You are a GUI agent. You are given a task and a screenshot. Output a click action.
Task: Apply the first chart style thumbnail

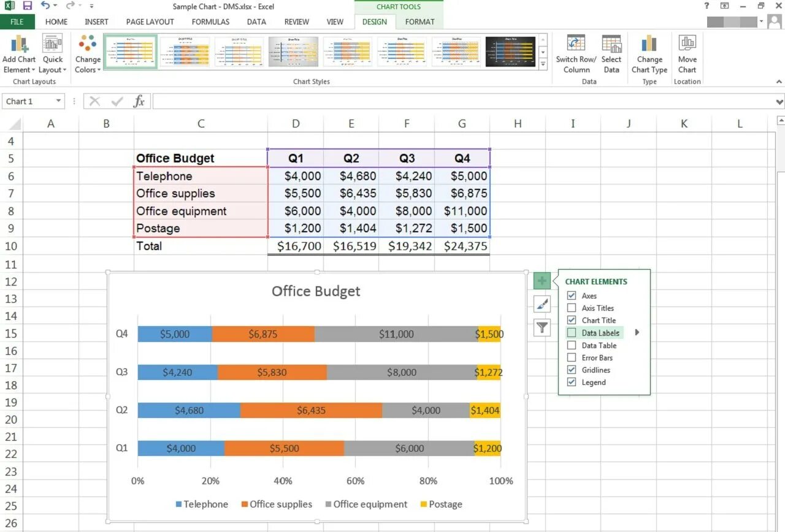[131, 52]
